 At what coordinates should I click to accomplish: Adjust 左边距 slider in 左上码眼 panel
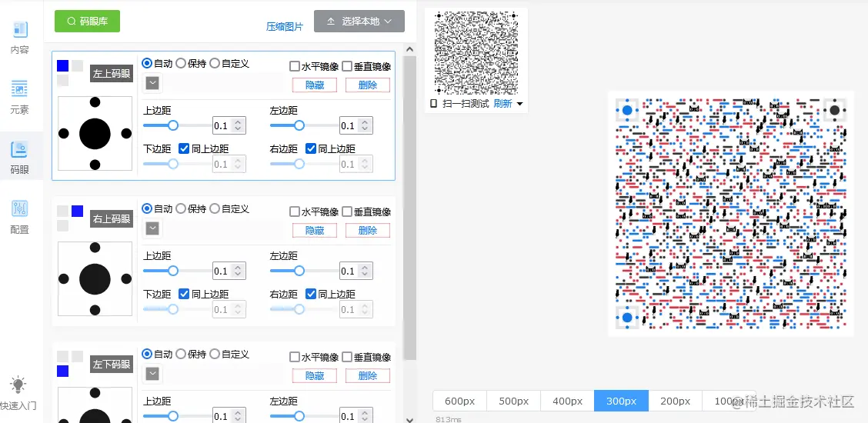click(299, 125)
